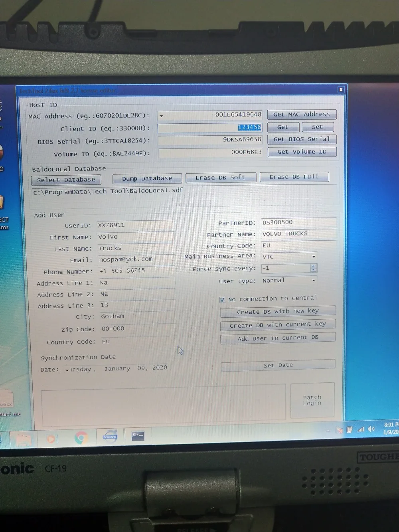Click the Client ID Set button
The width and height of the screenshot is (399, 532).
pyautogui.click(x=317, y=127)
